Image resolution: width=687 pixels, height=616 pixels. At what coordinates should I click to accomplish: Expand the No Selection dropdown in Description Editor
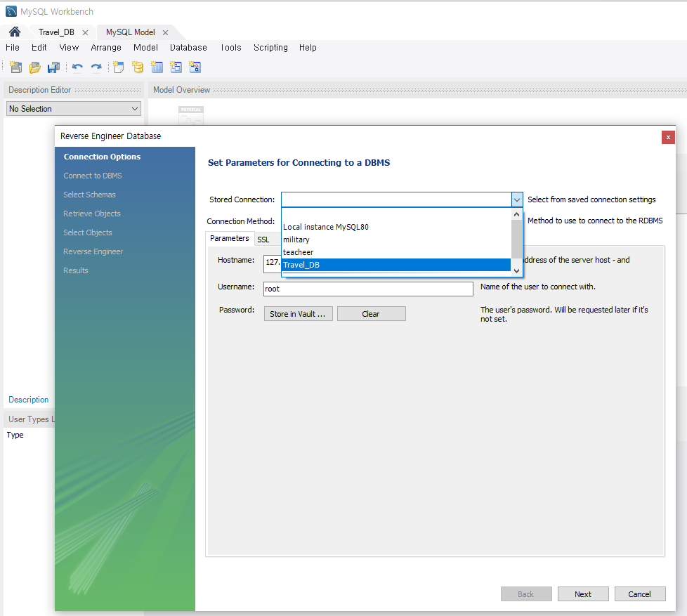[x=74, y=109]
